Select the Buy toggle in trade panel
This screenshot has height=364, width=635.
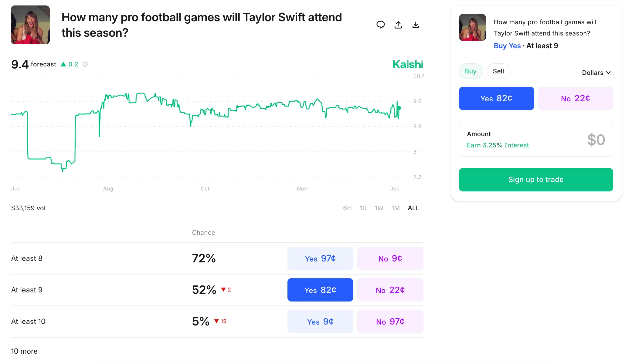[x=470, y=71]
